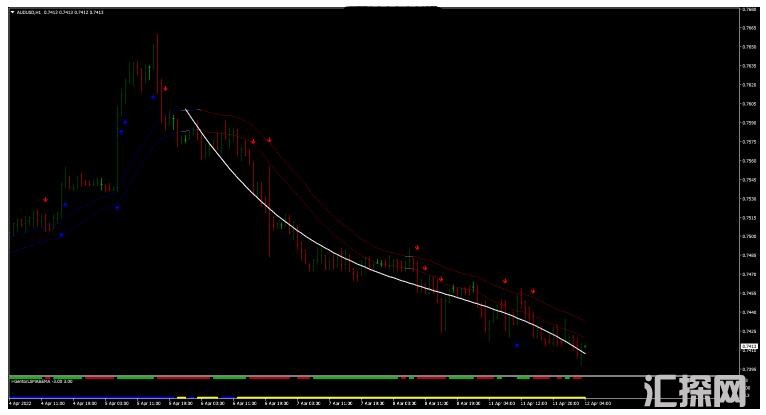Click the rightmost red sell arrow signal

tap(533, 291)
